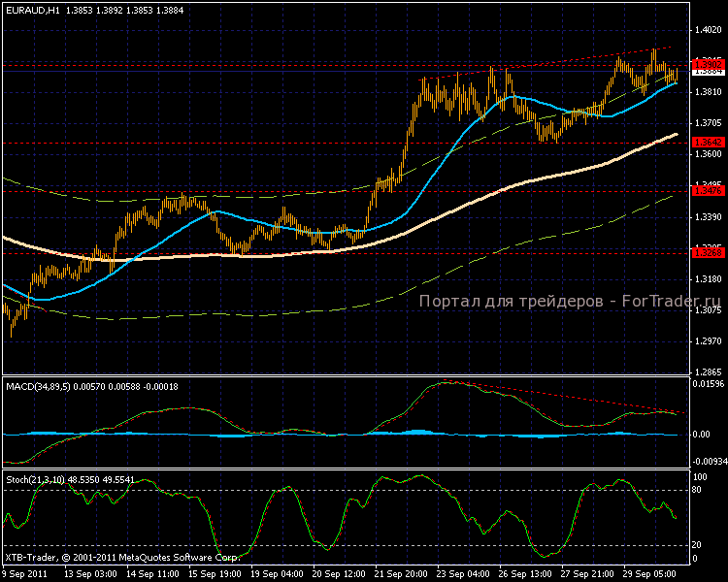Click the 9 Sep 2011 date label
Screen dimensions: 728x582
click(x=25, y=574)
